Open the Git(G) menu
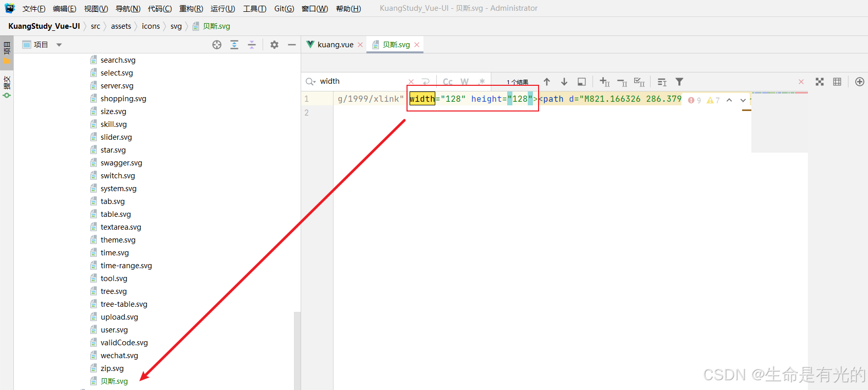This screenshot has width=868, height=390. 284,9
